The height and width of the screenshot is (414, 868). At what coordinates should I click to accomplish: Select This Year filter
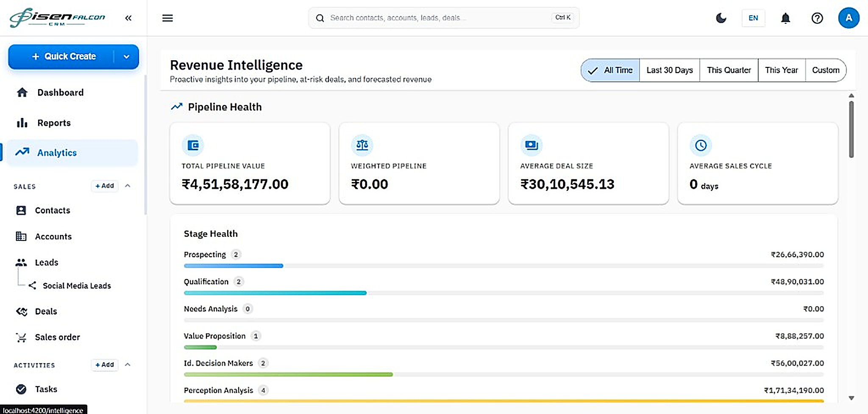(x=782, y=70)
